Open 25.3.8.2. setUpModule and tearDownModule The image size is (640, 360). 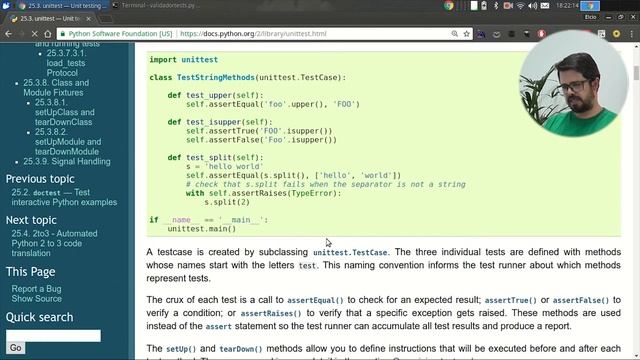68,142
